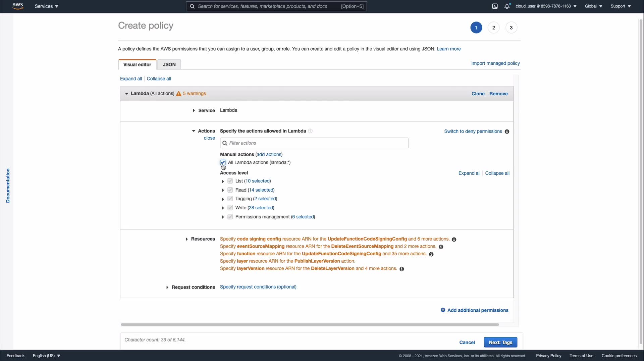
Task: Click info icon next to Switch to deny permissions
Action: [x=507, y=132]
